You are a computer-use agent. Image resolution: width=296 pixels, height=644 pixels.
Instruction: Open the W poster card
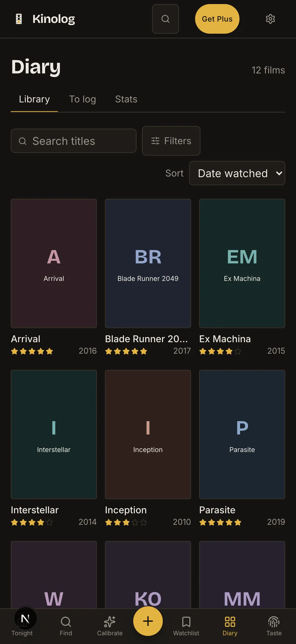click(x=54, y=575)
